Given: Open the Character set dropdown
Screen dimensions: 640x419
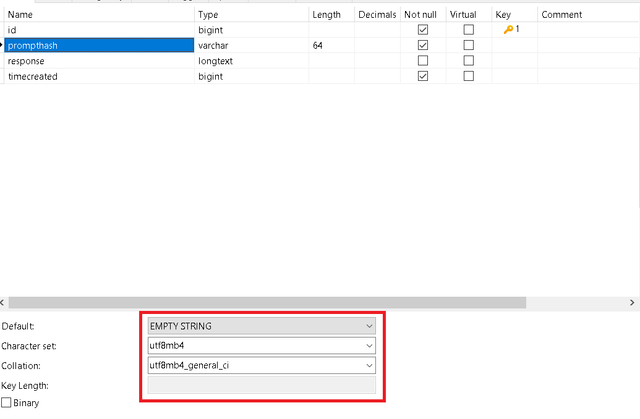Looking at the screenshot, I should click(x=262, y=346).
